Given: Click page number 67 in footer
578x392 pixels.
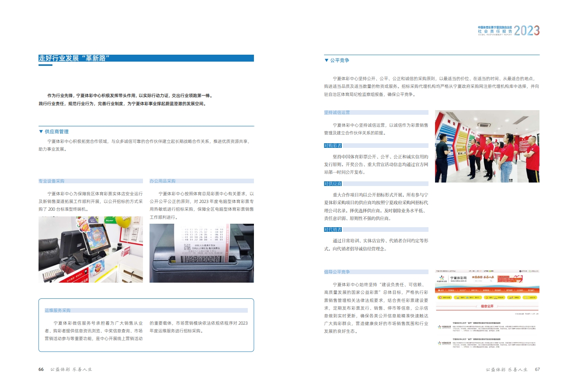Looking at the screenshot, I should coord(537,369).
